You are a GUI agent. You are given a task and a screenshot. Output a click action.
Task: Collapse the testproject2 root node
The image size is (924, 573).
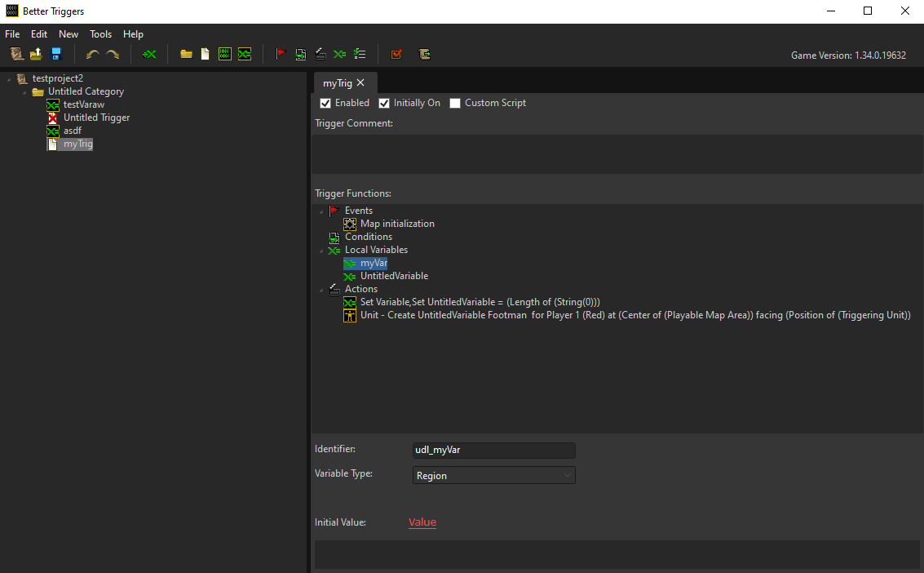point(9,79)
